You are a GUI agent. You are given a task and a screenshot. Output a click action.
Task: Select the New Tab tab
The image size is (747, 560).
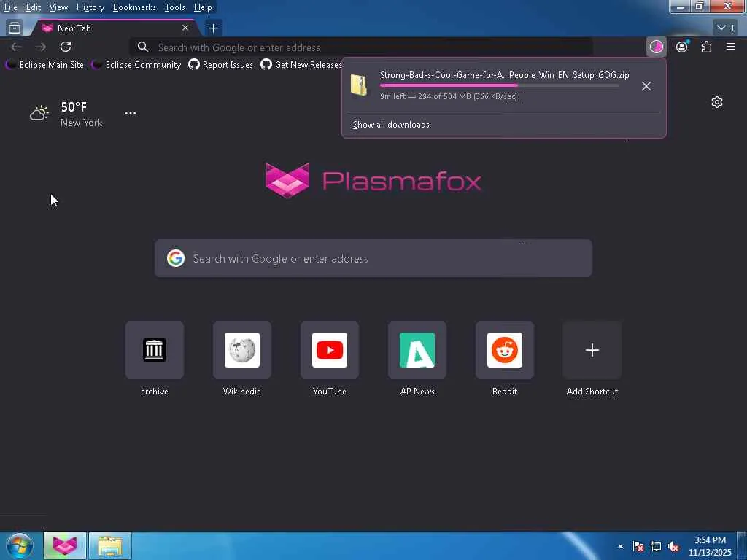click(x=115, y=28)
